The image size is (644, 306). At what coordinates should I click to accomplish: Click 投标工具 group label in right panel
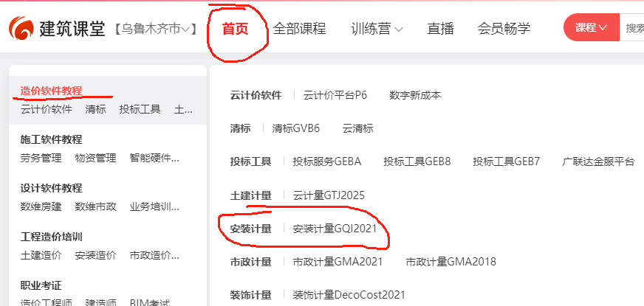click(250, 161)
